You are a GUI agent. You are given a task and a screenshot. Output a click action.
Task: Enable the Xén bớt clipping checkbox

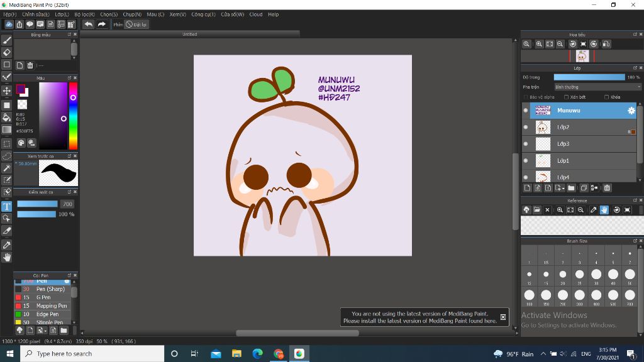click(x=567, y=97)
